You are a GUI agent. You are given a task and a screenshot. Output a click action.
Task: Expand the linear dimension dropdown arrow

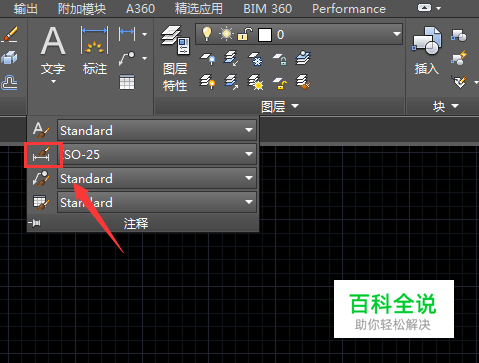[x=144, y=34]
